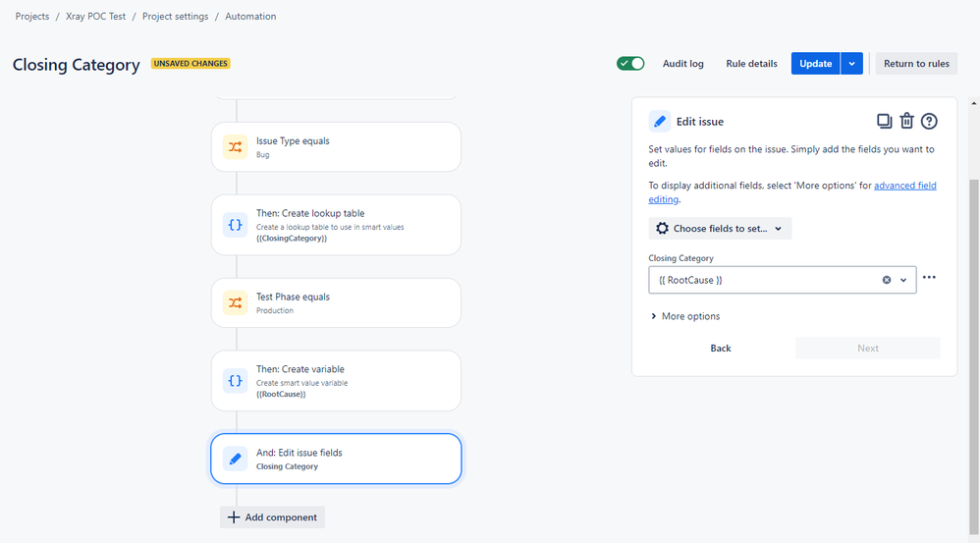Click the vertical scrollbar thumb
Image resolution: width=980 pixels, height=543 pixels.
point(974,356)
